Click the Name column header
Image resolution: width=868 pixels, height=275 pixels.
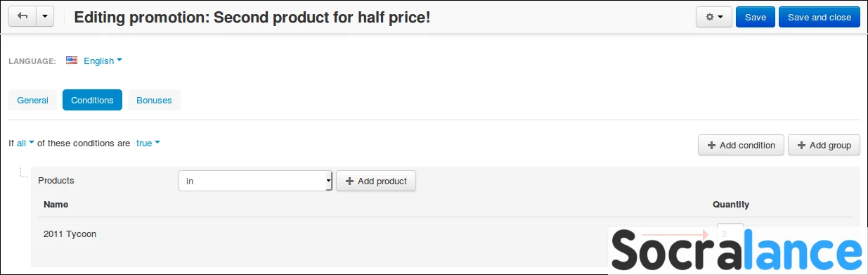[x=56, y=205]
